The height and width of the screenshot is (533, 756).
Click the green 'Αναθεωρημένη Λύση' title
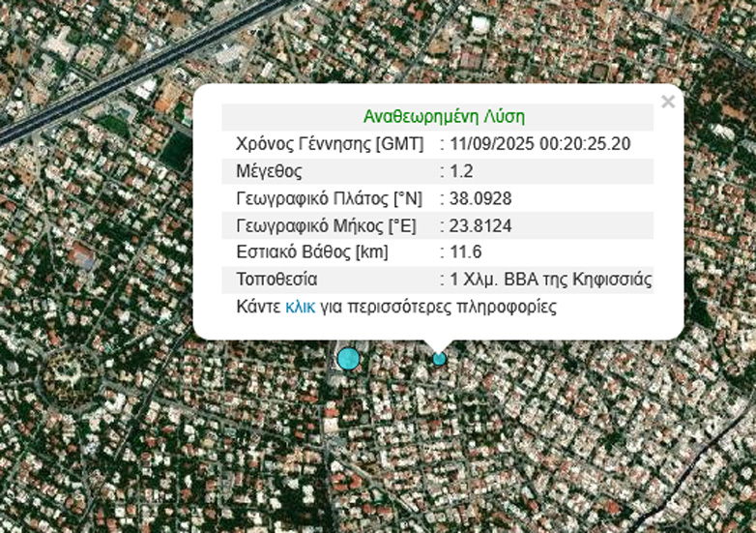click(x=444, y=117)
